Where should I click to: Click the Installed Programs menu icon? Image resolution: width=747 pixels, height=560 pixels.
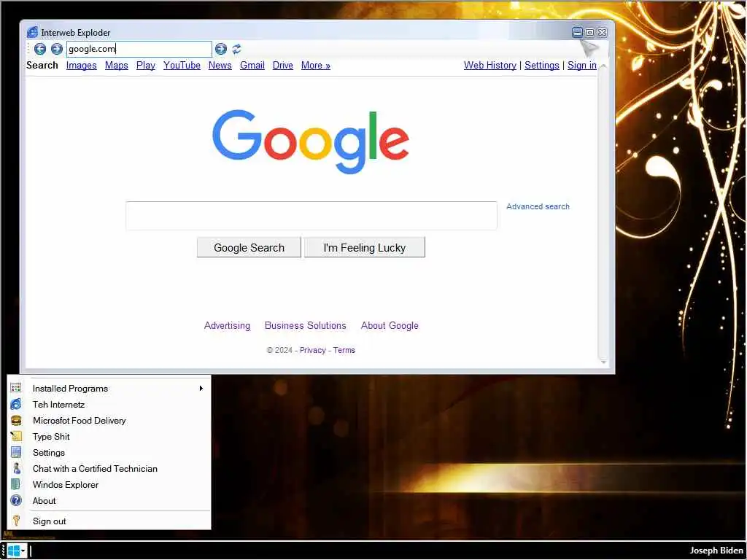16,388
